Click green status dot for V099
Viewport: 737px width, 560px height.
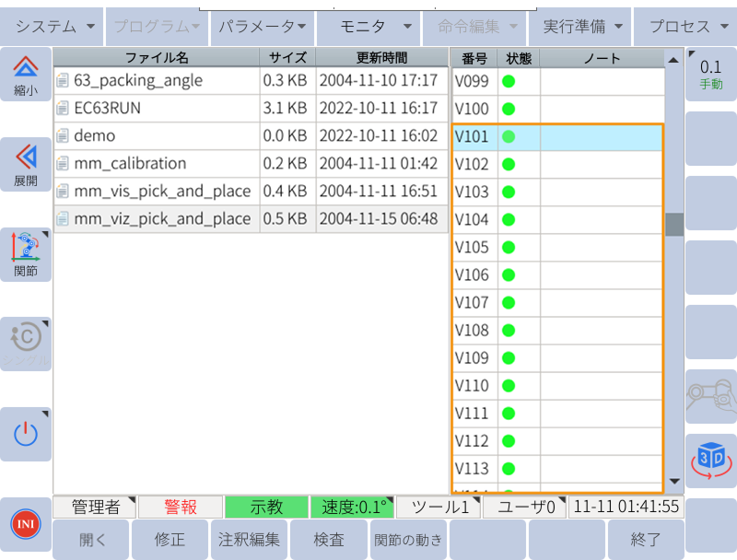509,82
